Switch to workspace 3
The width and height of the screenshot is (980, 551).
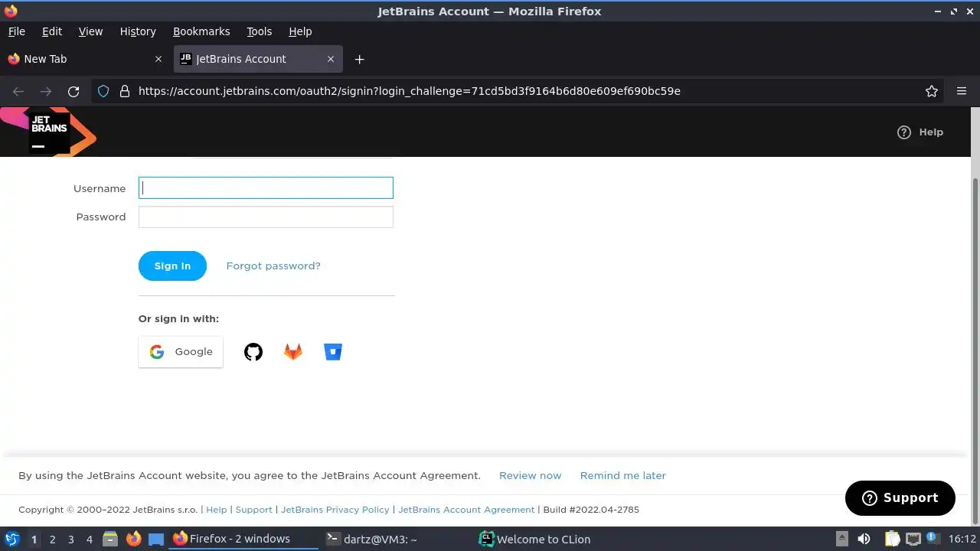70,540
